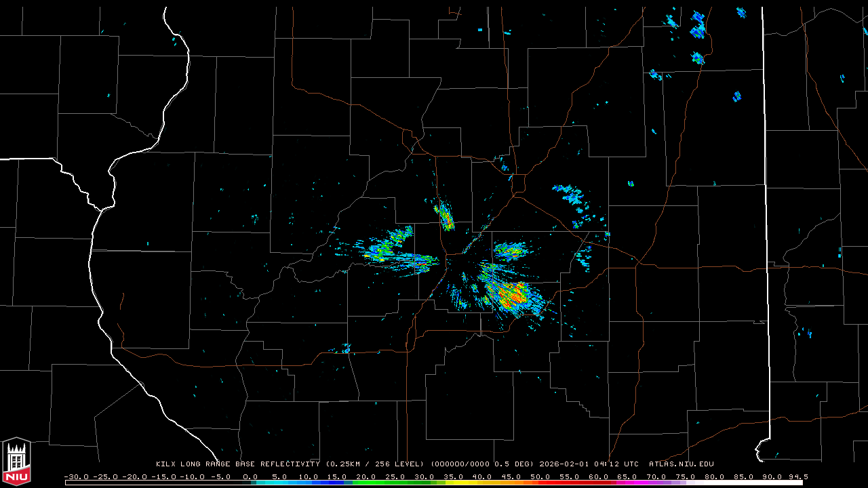Viewport: 868px width, 488px height.
Task: Click the 0.5 DEG elevation label
Action: [515, 464]
